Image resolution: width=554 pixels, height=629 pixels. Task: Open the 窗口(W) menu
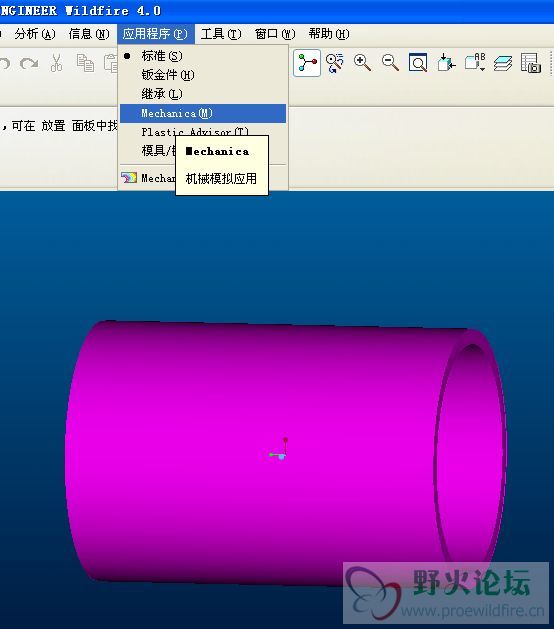(275, 34)
